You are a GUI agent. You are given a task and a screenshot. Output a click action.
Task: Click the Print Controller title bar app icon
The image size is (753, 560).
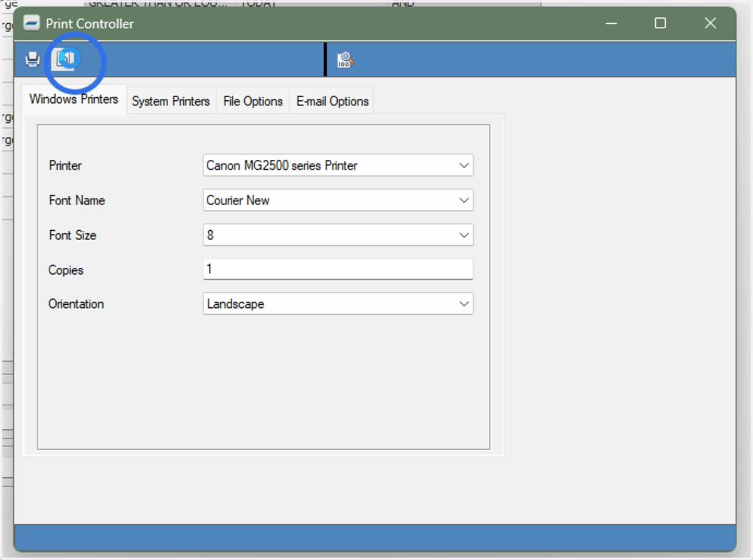pos(31,23)
